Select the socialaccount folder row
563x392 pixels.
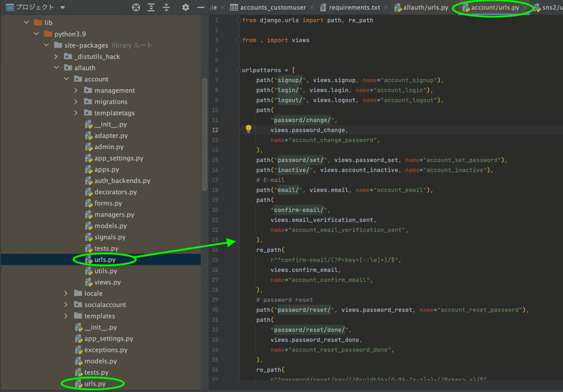coord(100,304)
